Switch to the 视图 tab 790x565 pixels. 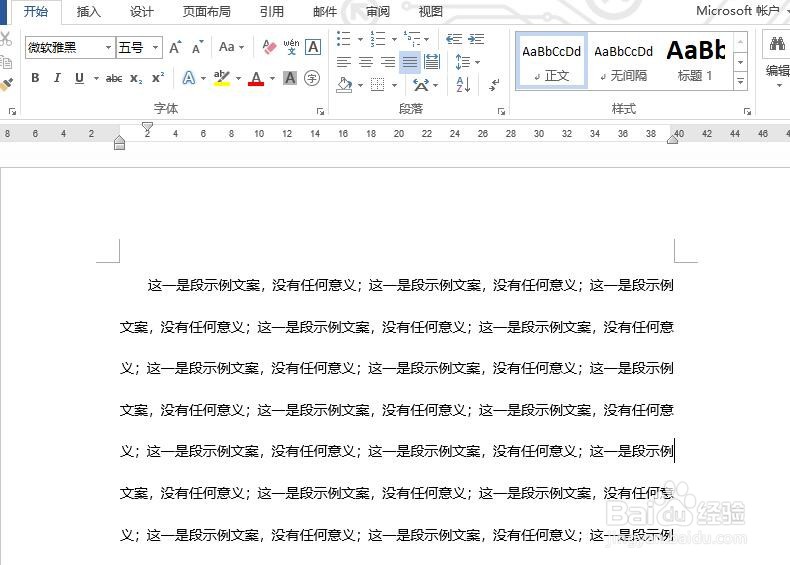click(x=430, y=11)
